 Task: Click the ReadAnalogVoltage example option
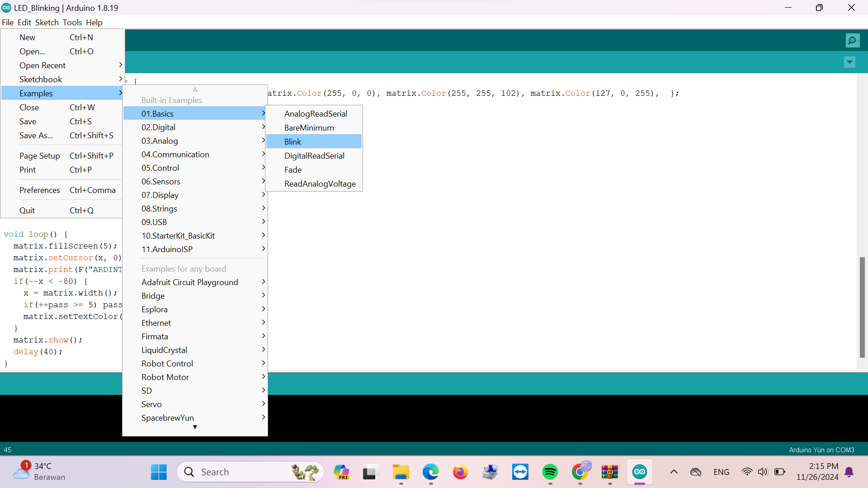pos(320,183)
